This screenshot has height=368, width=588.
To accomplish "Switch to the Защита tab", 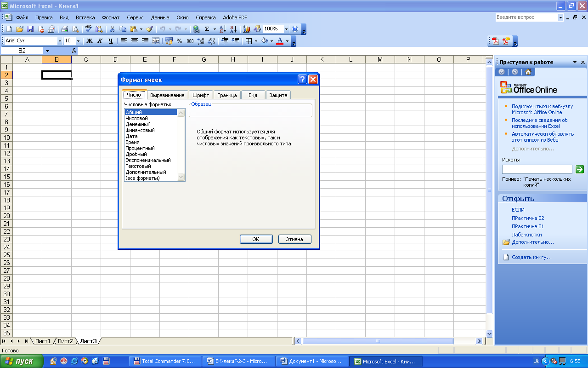I will click(278, 95).
